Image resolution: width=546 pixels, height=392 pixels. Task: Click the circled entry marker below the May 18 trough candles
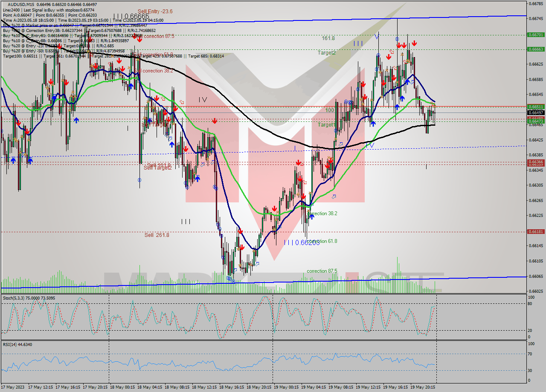(x=229, y=279)
